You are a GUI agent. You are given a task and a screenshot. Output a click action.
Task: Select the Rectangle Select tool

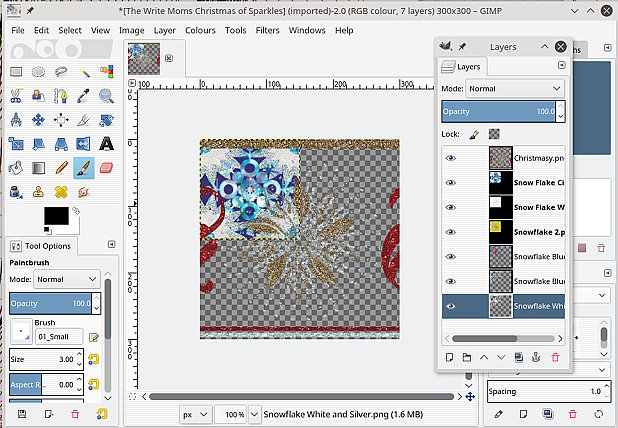[x=16, y=72]
